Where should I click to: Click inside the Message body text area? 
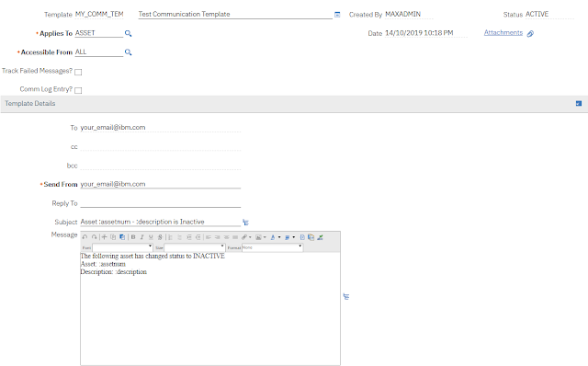[x=210, y=308]
